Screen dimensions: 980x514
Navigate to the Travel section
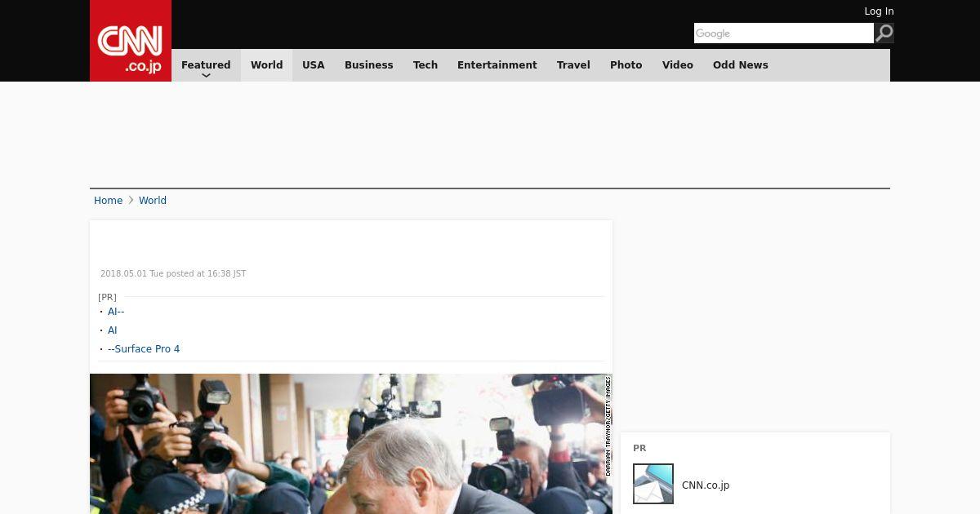tap(573, 65)
